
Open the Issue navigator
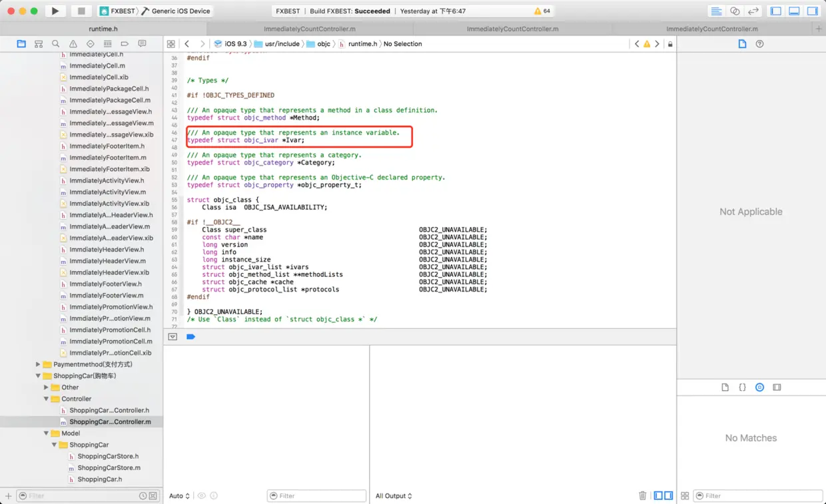tap(73, 44)
